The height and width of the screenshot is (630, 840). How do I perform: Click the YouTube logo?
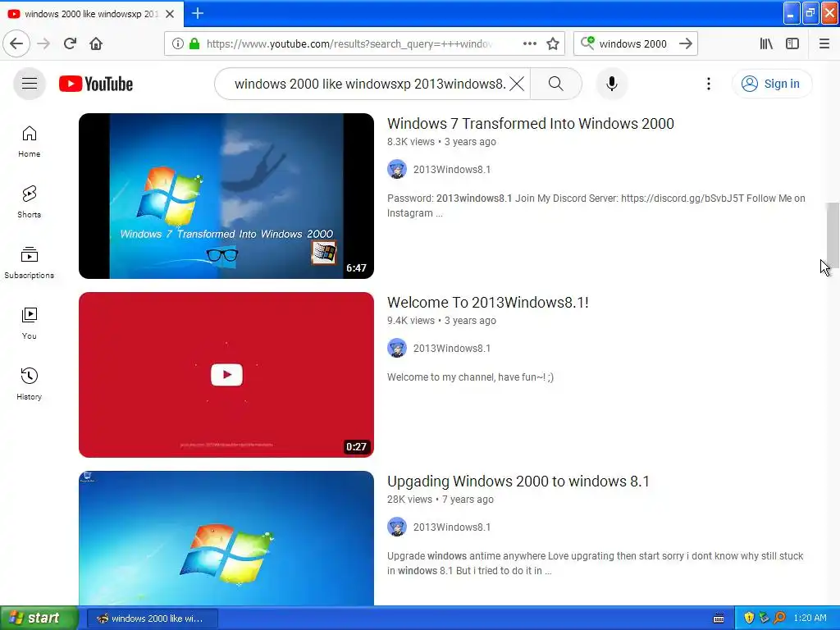pyautogui.click(x=96, y=84)
